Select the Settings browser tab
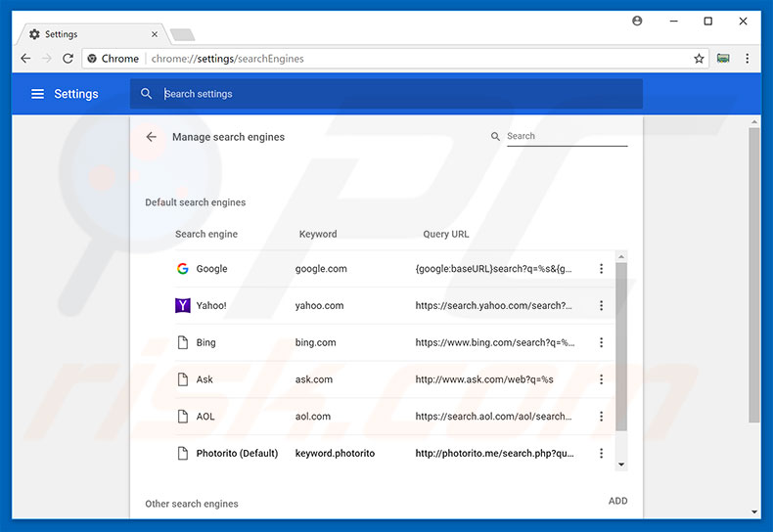Screen dimensions: 773x532 click(88, 34)
